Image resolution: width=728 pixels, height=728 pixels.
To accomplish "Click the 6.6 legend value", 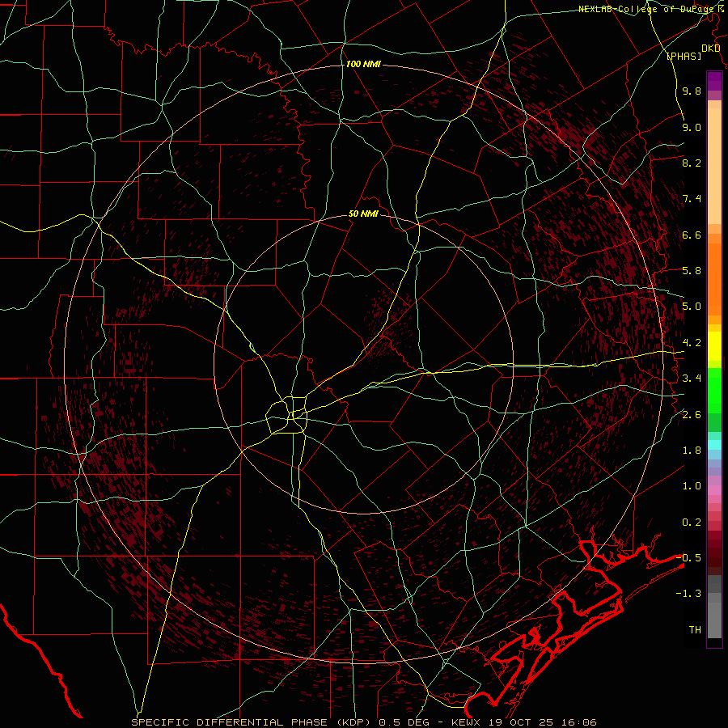I will click(692, 235).
